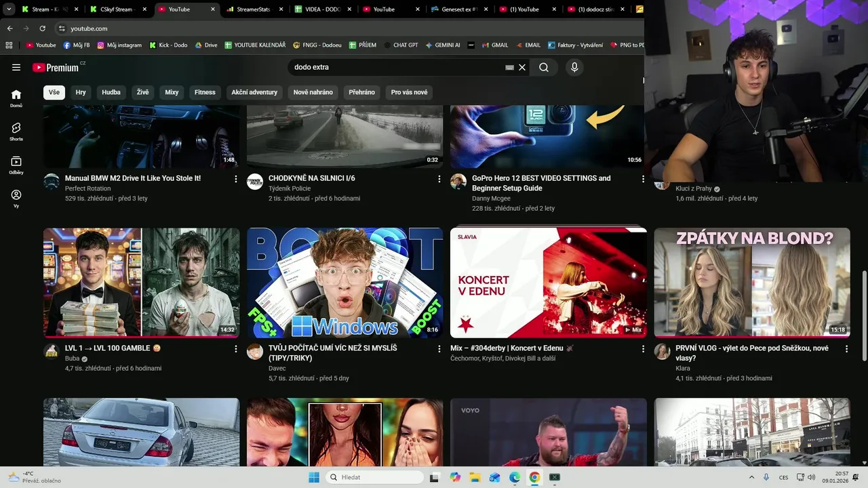Click the Chrome taskbar icon
The width and height of the screenshot is (868, 488).
(534, 477)
